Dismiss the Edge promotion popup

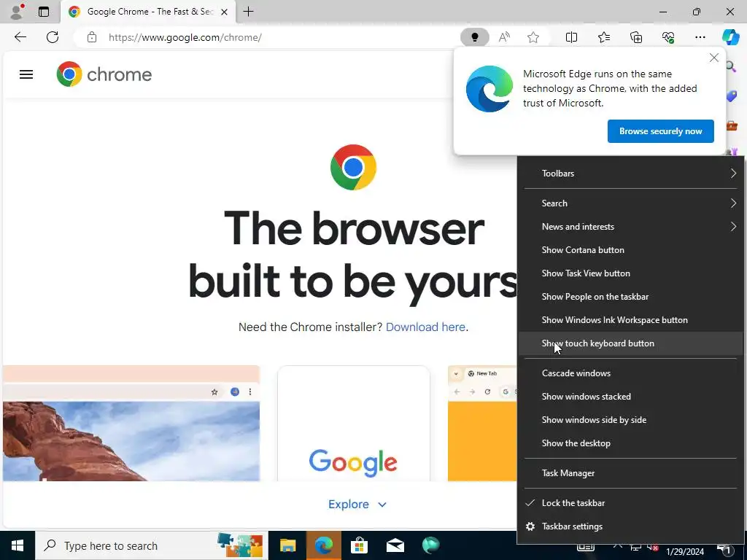point(713,58)
